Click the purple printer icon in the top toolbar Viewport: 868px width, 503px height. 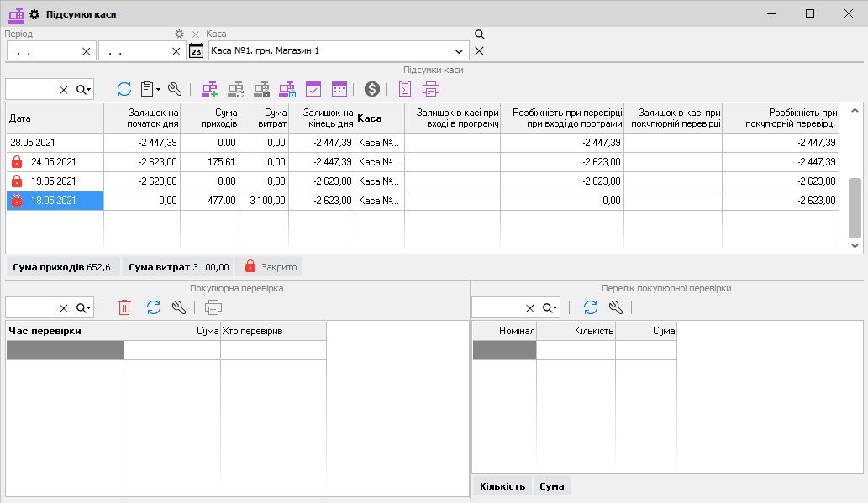click(431, 89)
